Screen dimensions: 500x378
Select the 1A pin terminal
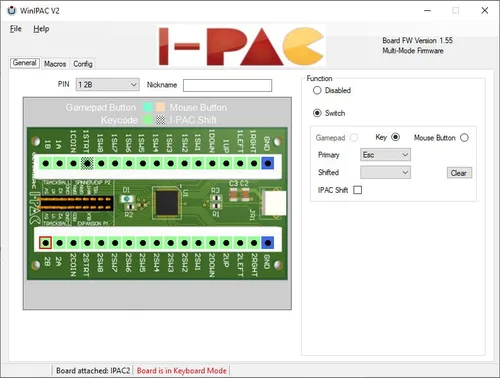[60, 163]
